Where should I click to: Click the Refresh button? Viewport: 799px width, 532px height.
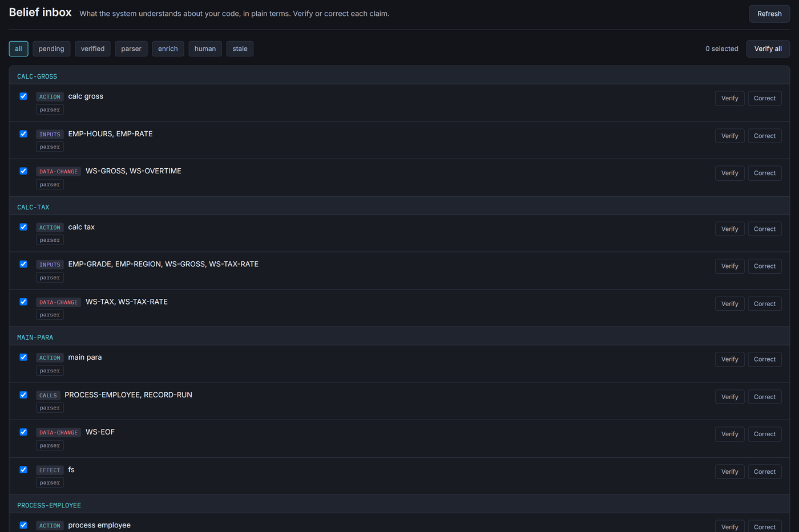click(x=769, y=14)
